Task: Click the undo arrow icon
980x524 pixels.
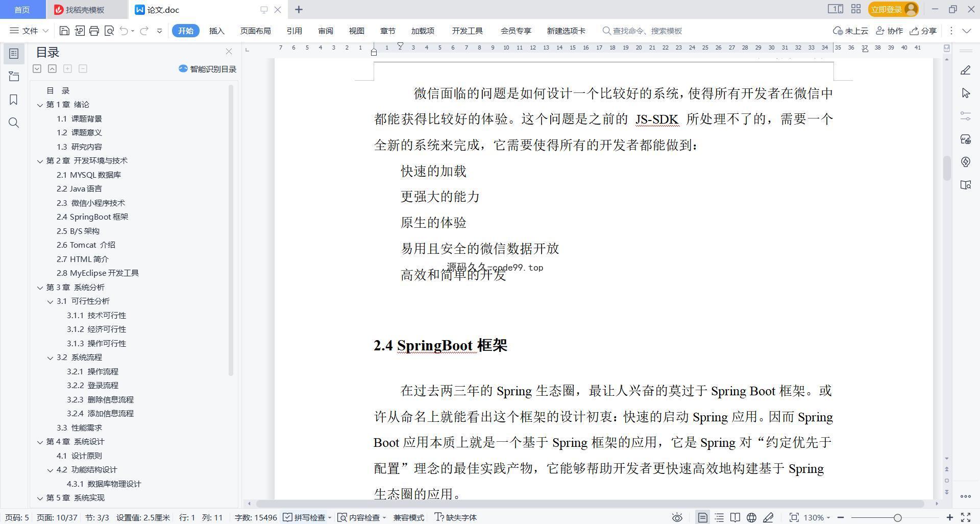Action: point(124,31)
